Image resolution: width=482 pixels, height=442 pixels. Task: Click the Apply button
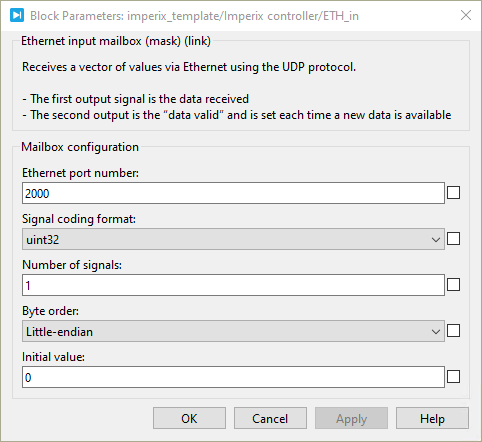(x=351, y=418)
